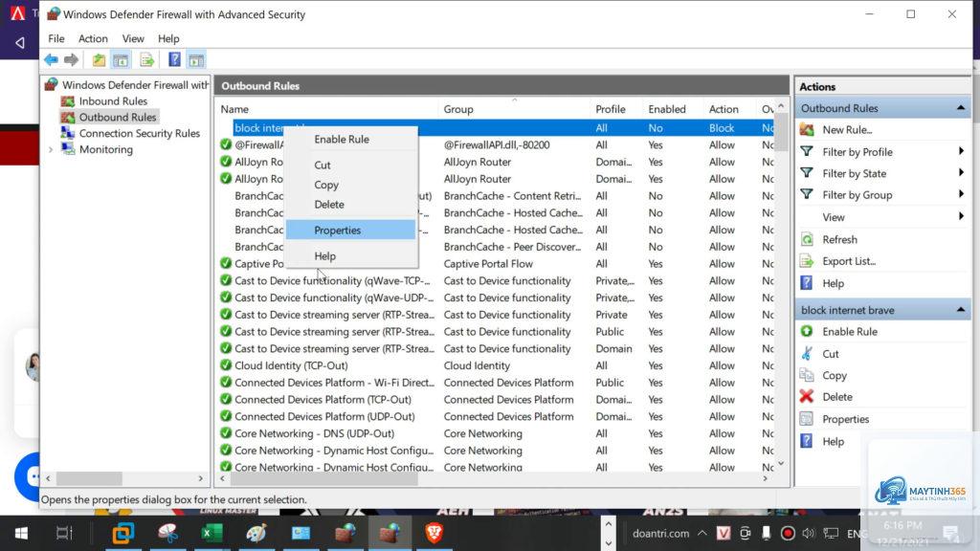Open View submenu arrow in Actions pane
Image resolution: width=980 pixels, height=551 pixels.
click(x=961, y=216)
